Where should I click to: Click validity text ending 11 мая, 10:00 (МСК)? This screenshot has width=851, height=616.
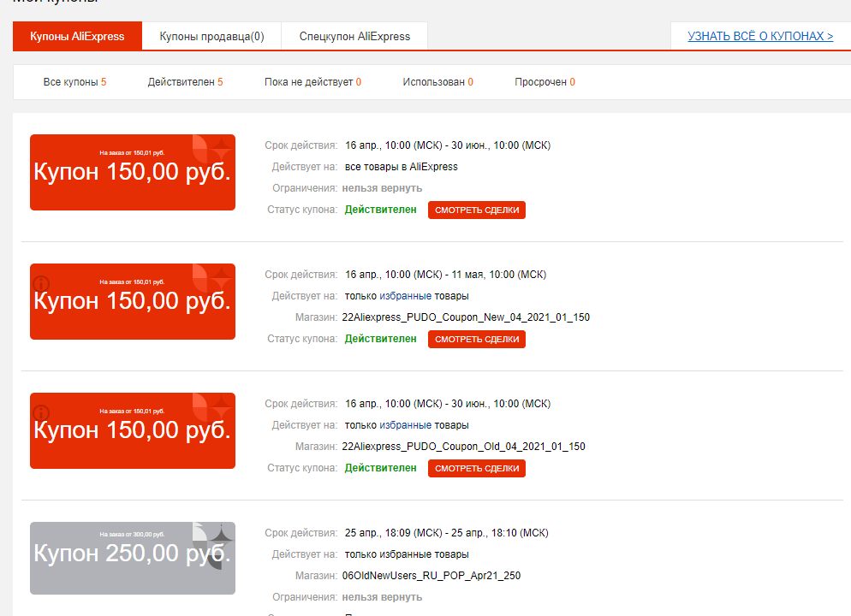click(x=445, y=275)
